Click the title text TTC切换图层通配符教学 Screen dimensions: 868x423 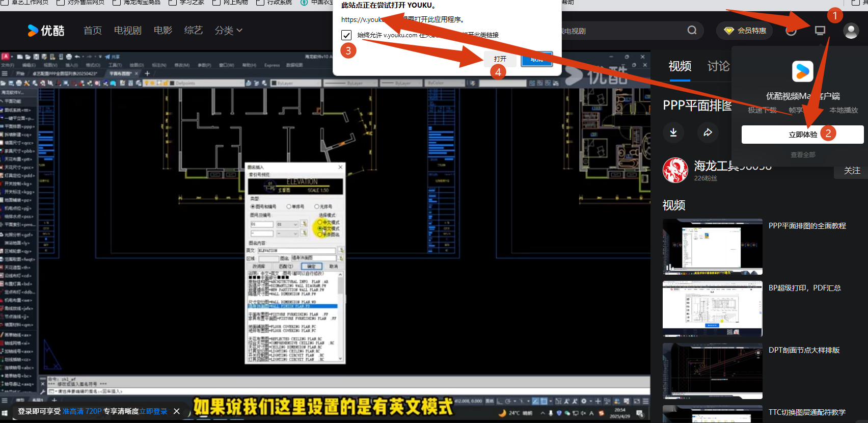[x=807, y=412]
